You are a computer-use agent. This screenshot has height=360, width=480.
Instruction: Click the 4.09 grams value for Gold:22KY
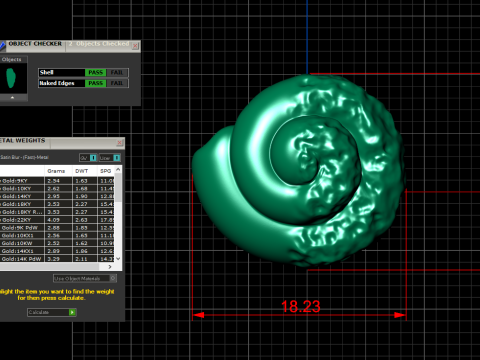pyautogui.click(x=53, y=220)
